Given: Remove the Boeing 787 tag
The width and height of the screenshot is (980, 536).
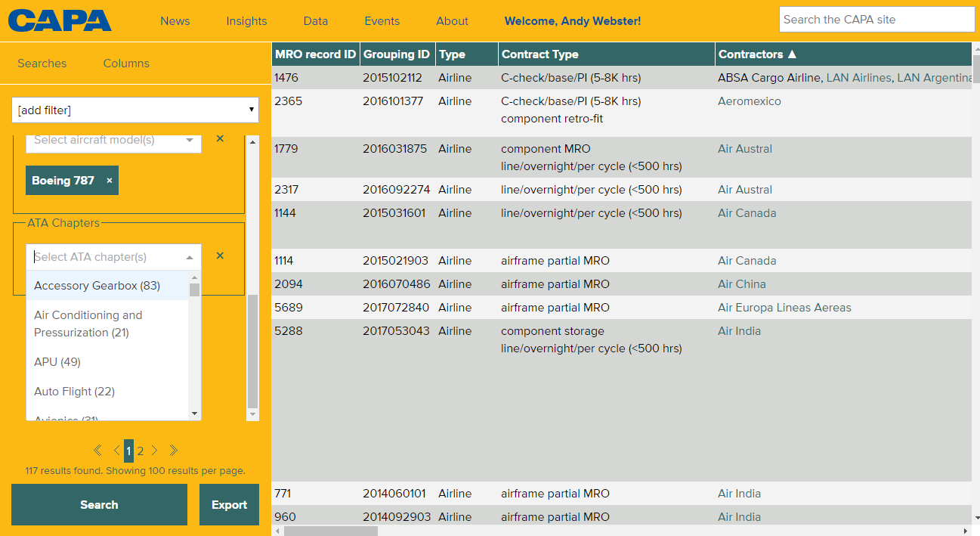Looking at the screenshot, I should coord(110,181).
